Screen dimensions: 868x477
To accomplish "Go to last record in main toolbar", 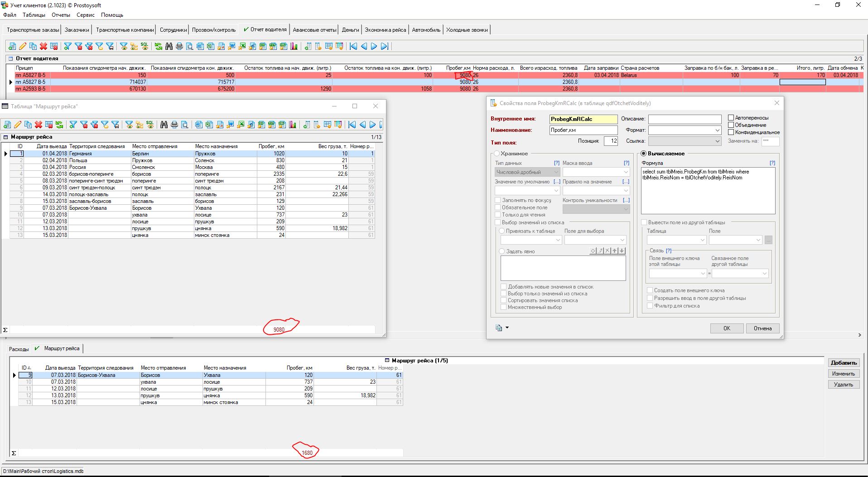I will tap(385, 46).
